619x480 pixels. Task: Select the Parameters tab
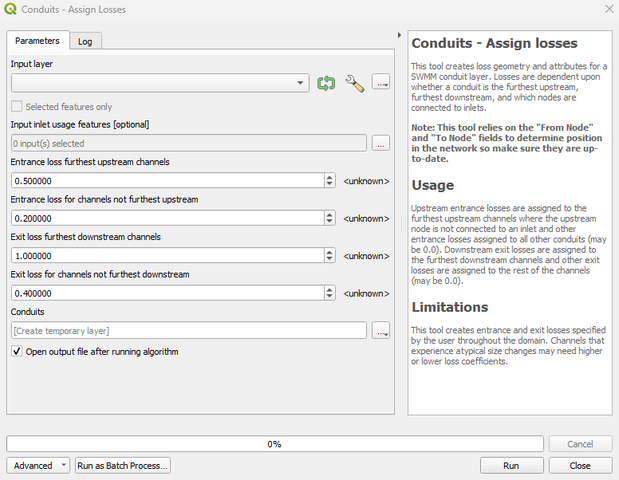(37, 41)
